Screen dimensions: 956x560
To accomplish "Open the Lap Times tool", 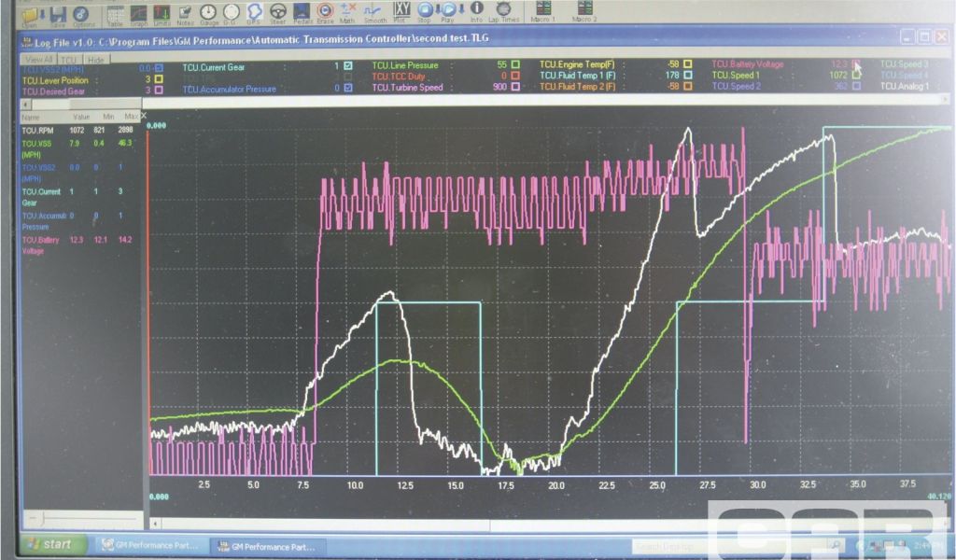I will 503,12.
